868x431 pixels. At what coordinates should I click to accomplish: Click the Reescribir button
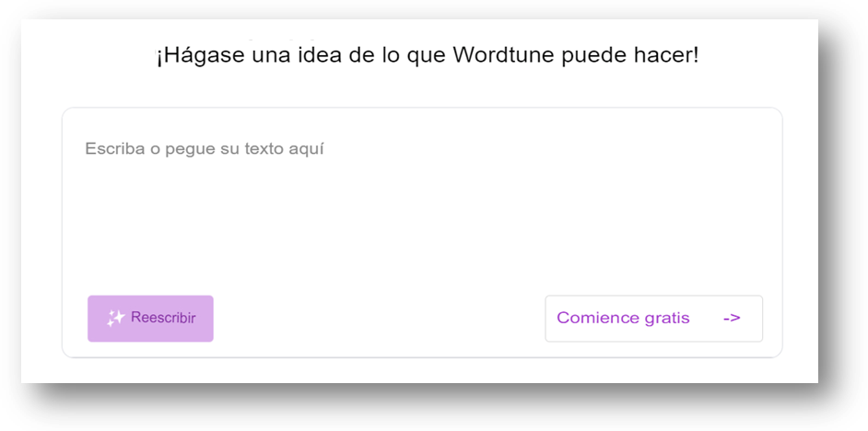click(150, 319)
